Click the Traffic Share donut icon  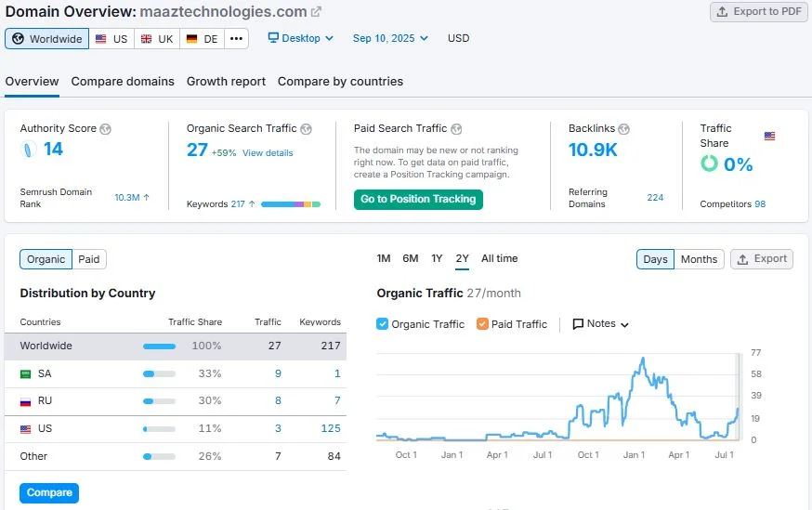[709, 163]
